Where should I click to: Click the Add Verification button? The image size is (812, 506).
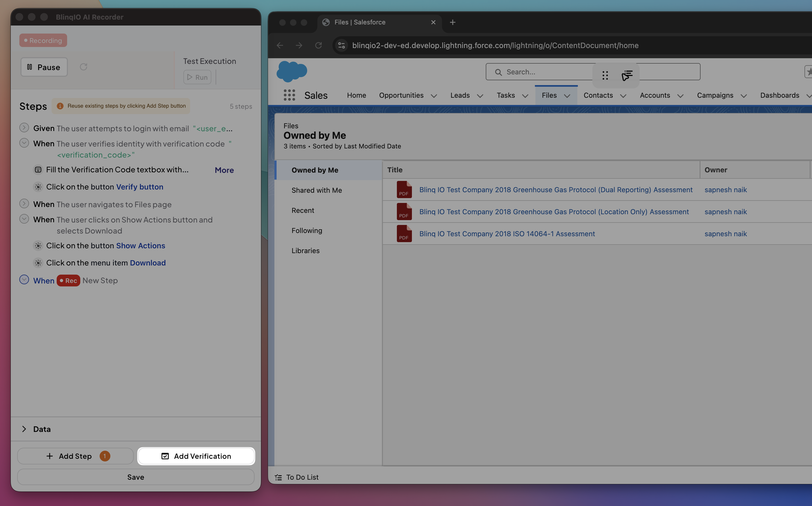pyautogui.click(x=196, y=456)
